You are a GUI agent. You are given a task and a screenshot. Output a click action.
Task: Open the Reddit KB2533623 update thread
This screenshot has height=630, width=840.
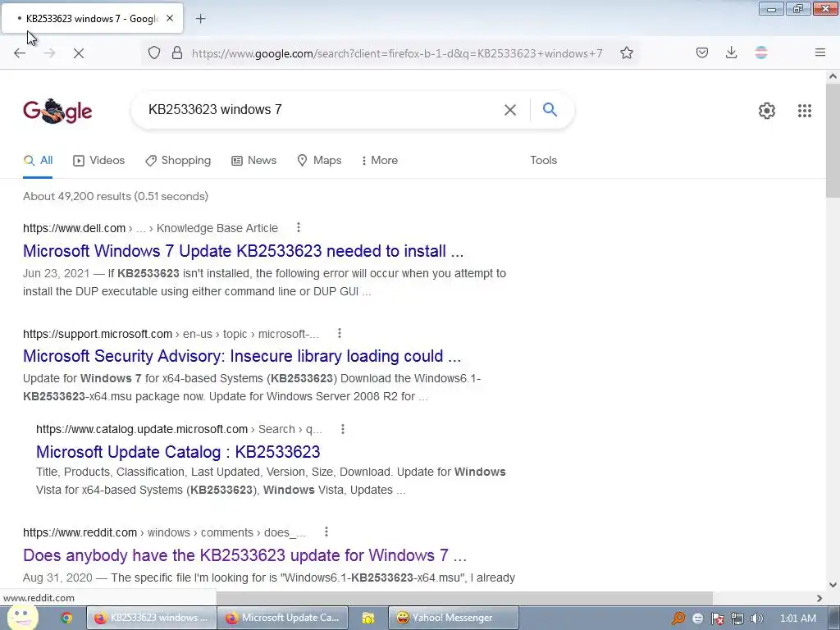(244, 555)
